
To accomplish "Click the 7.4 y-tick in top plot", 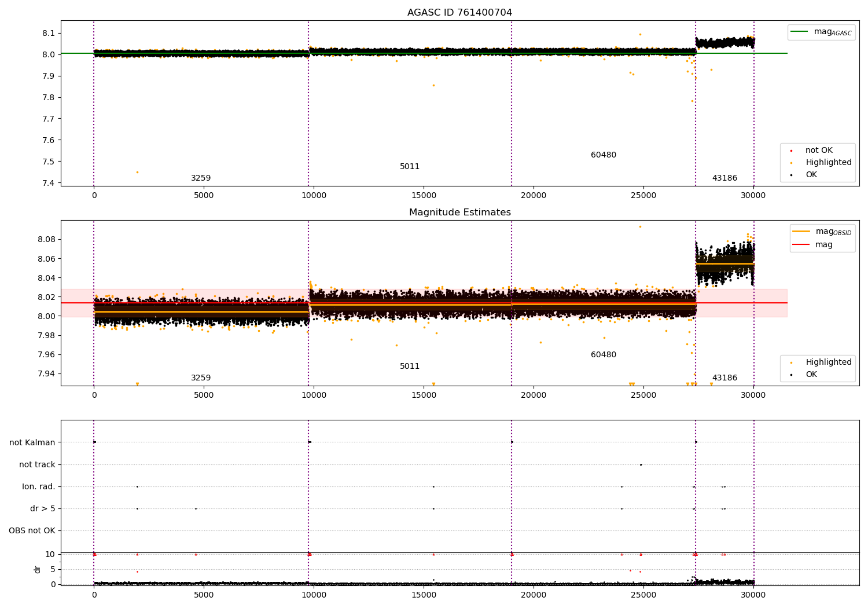I will point(49,183).
